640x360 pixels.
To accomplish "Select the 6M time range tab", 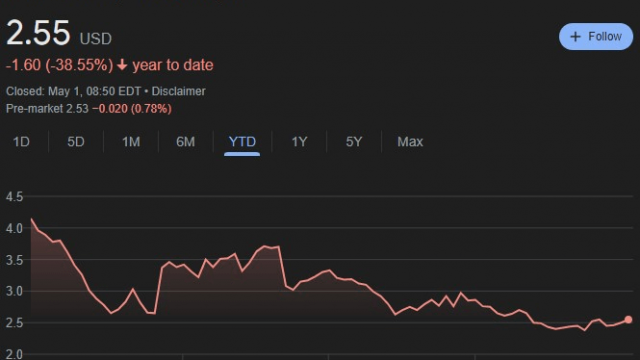I will (x=185, y=142).
